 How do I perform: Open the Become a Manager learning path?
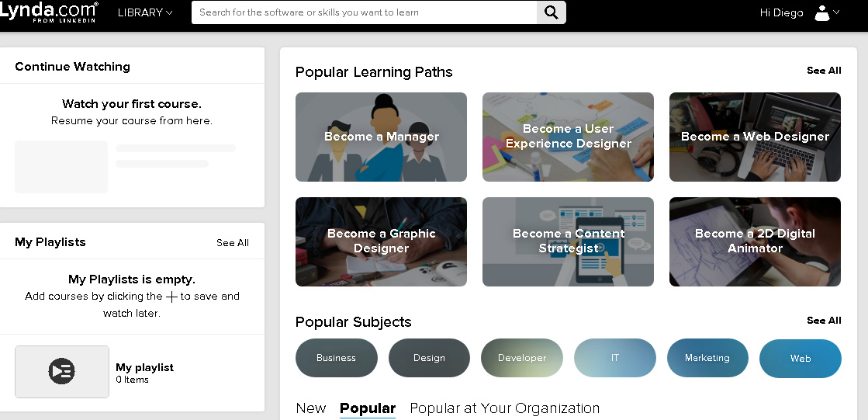381,137
